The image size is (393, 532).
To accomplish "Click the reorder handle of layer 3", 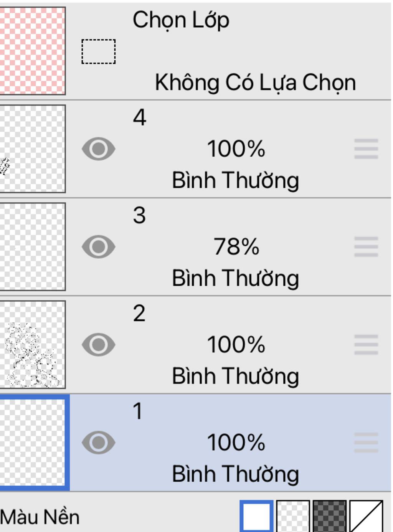I will (366, 247).
